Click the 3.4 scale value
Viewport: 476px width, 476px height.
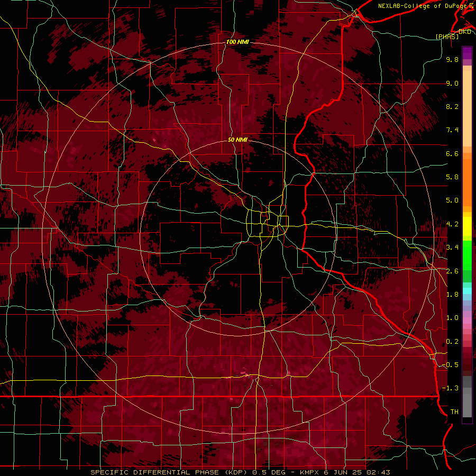(x=452, y=248)
